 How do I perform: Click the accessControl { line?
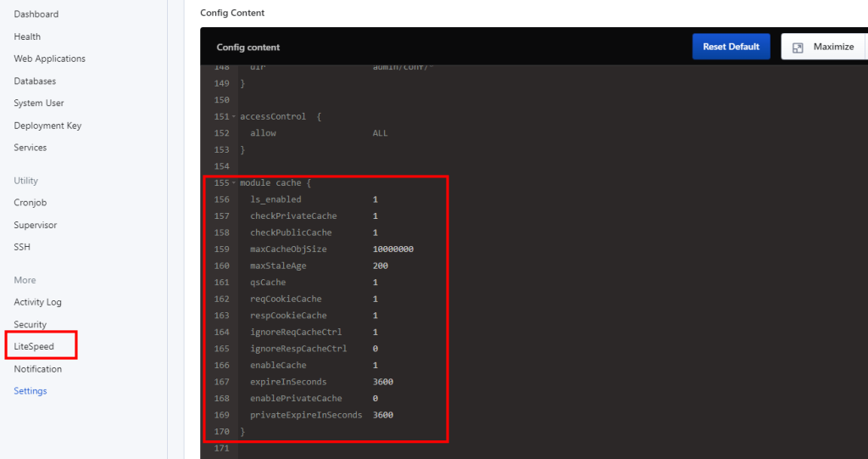click(x=281, y=116)
